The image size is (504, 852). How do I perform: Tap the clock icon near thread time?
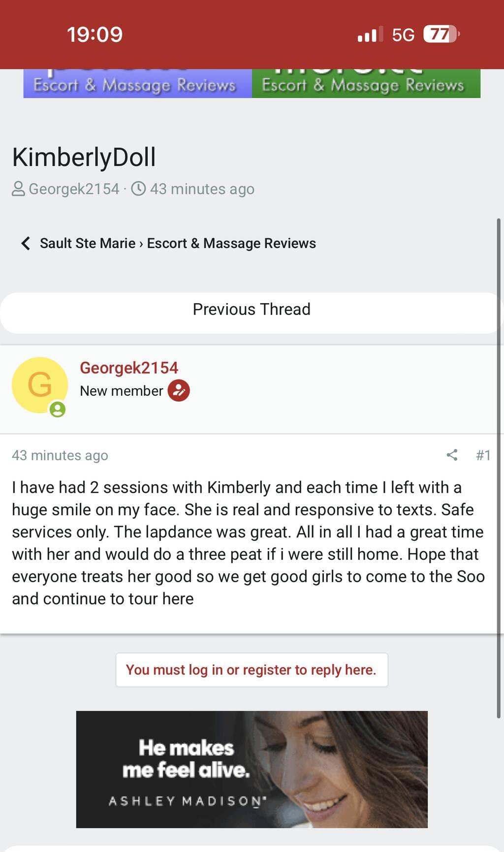coord(138,189)
